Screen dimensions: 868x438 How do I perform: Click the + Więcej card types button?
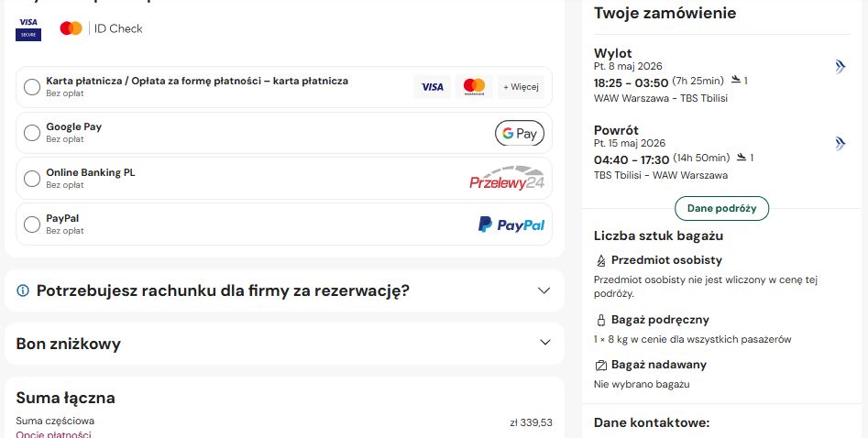tap(521, 87)
